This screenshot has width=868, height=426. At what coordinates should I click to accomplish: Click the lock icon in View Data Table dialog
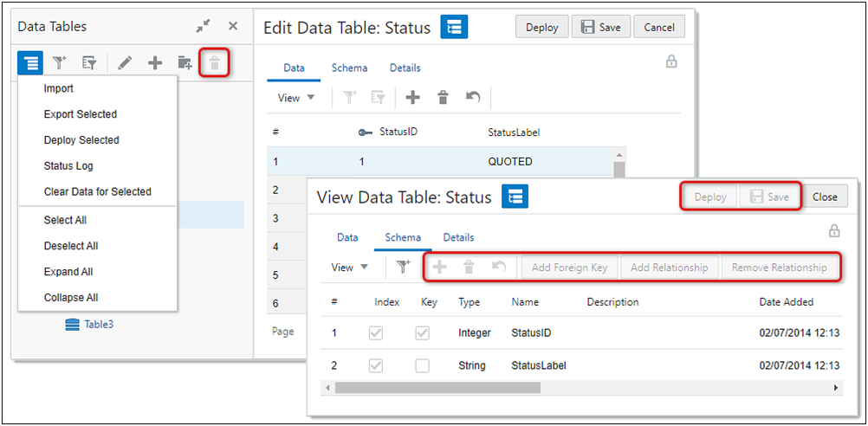pyautogui.click(x=834, y=231)
